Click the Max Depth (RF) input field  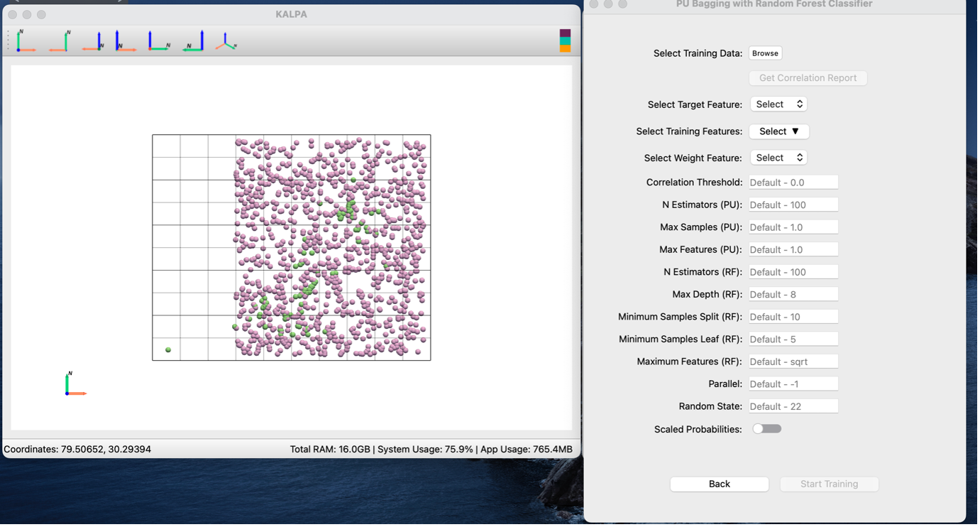(x=793, y=294)
